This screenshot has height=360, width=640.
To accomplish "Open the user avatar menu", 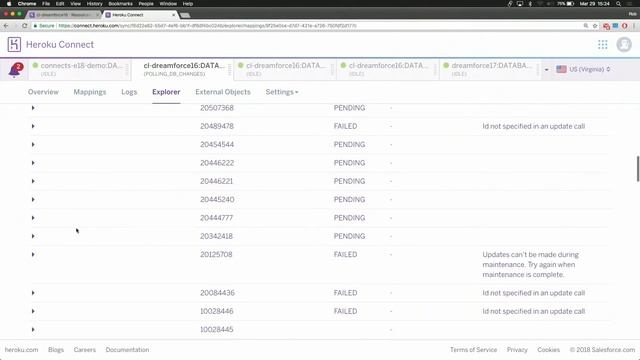I will [624, 44].
